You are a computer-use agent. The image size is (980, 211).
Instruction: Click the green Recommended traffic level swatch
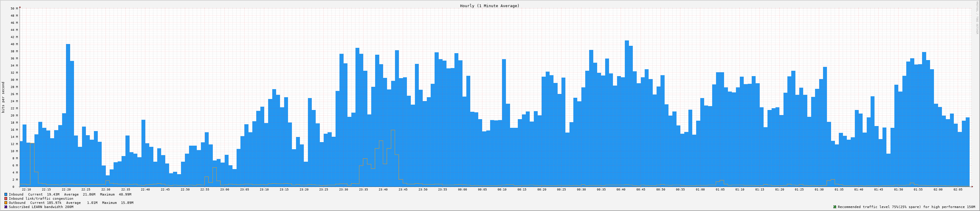click(x=834, y=207)
